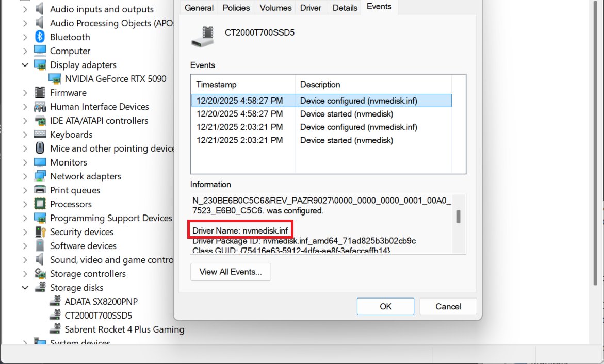
Task: Click the IDE ATA/ATAPI controllers icon
Action: click(x=40, y=121)
